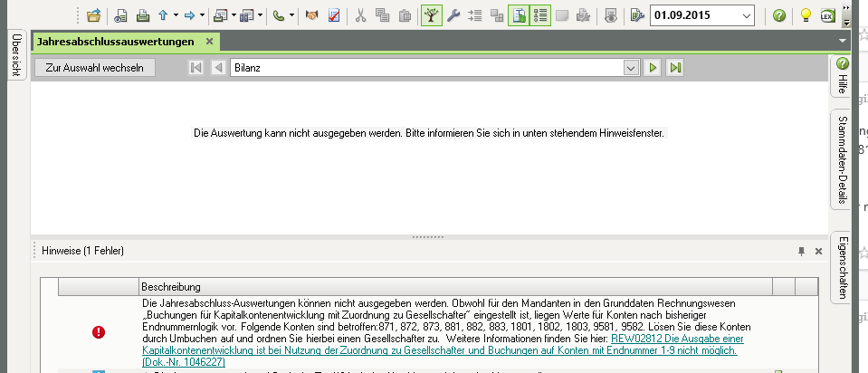868x373 pixels.
Task: Open the Bilanz report dropdown
Action: [631, 68]
